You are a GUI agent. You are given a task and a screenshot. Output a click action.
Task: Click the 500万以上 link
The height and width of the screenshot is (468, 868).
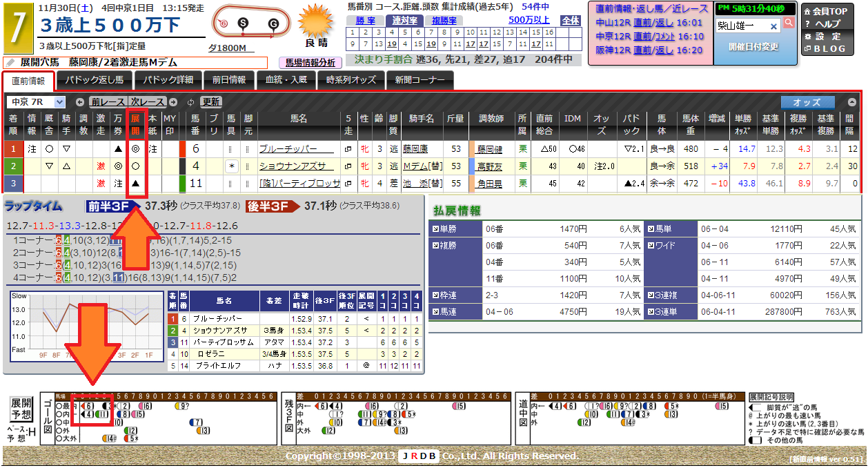529,20
